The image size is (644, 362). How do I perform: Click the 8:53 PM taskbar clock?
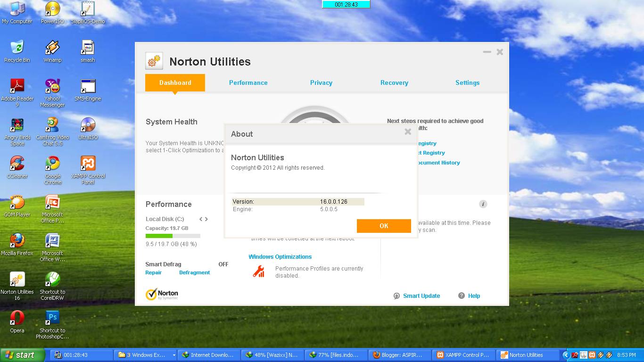tap(627, 355)
